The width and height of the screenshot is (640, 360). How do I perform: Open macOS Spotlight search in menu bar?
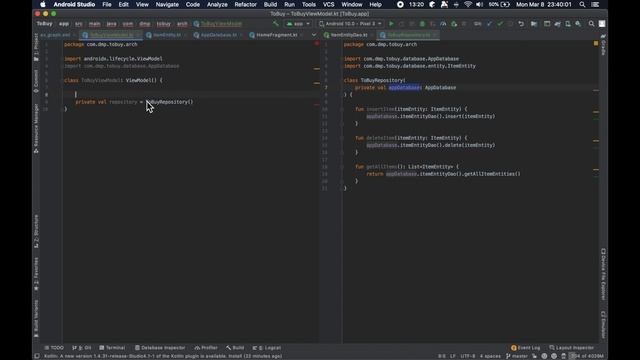coord(582,4)
